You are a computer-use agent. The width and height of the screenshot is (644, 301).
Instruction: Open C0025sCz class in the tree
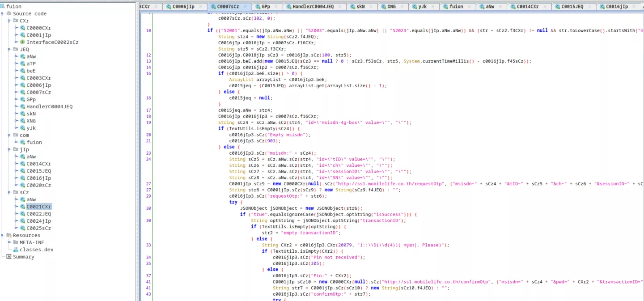pyautogui.click(x=38, y=228)
